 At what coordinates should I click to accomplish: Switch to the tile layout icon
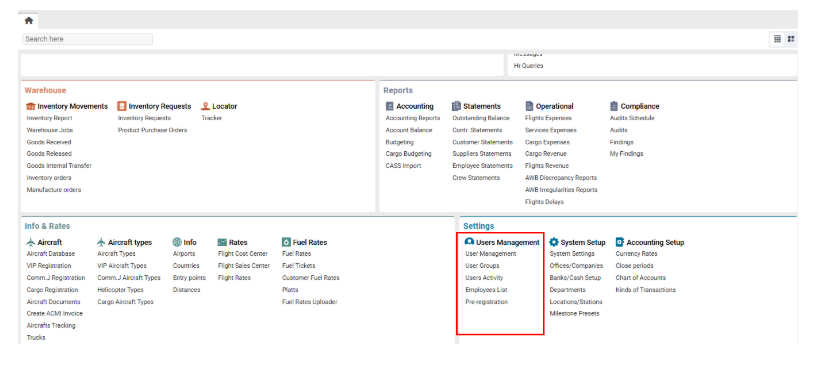pos(791,39)
